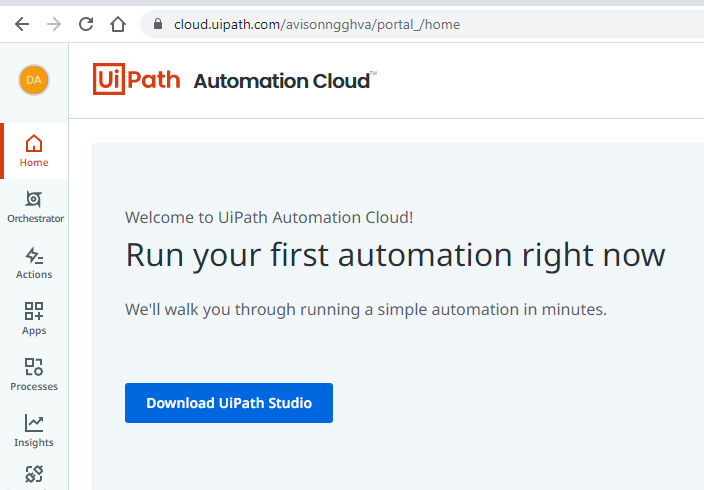Screen dimensions: 704x490
Task: Click the partially visible icon below Insights
Action: point(34,474)
